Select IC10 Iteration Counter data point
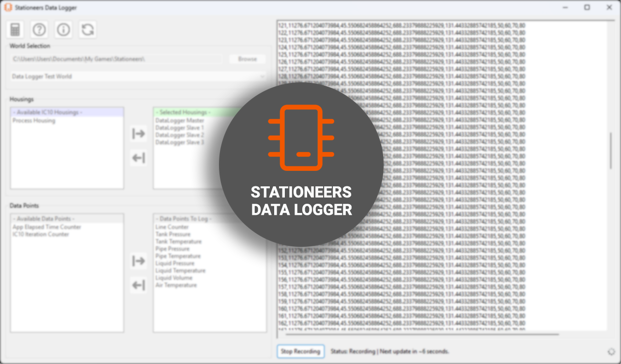Image resolution: width=621 pixels, height=364 pixels. click(x=41, y=234)
